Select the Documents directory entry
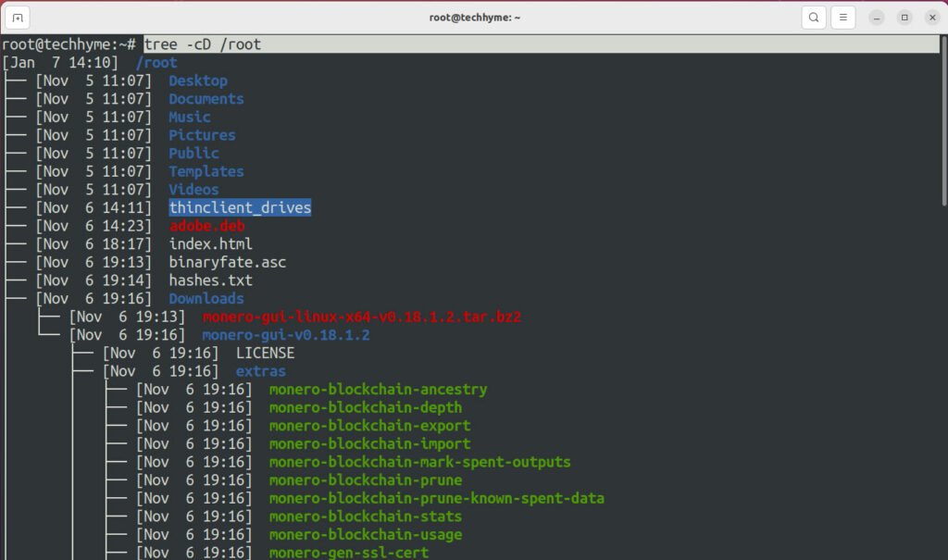 tap(206, 98)
